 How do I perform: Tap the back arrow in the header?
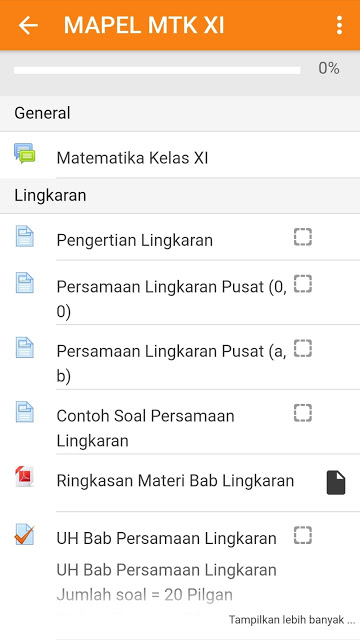(x=28, y=25)
